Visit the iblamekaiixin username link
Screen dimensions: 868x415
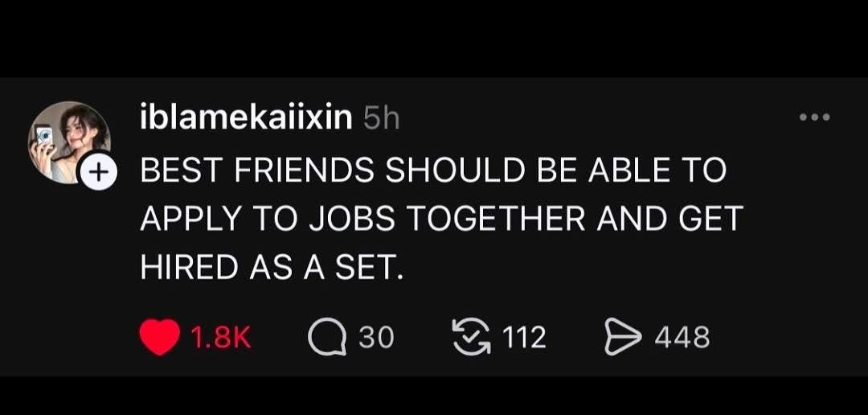(x=246, y=119)
